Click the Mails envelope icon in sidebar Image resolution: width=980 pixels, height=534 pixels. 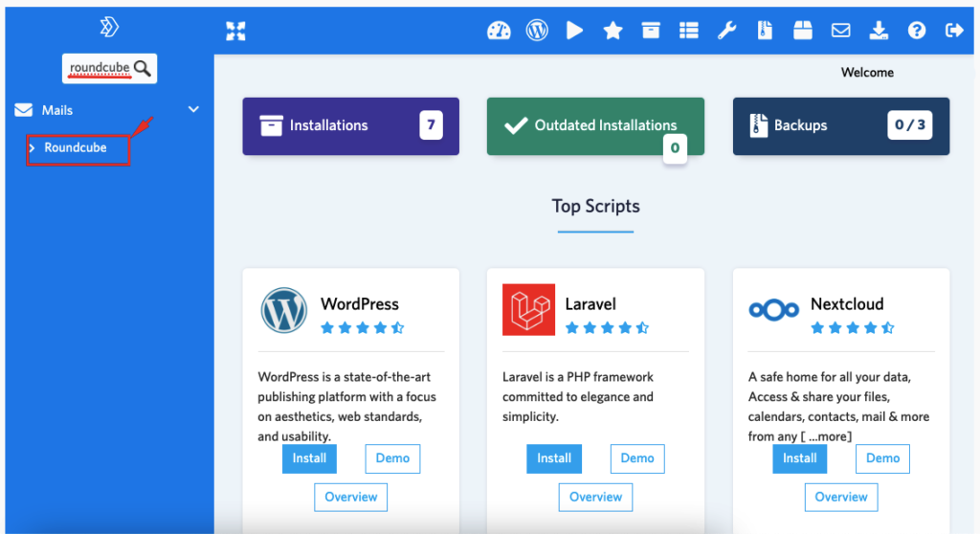pos(24,110)
